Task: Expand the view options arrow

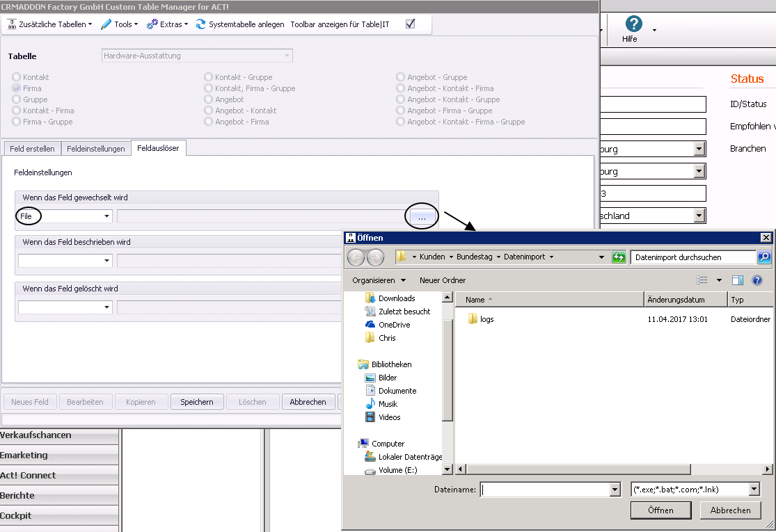Action: tap(719, 280)
